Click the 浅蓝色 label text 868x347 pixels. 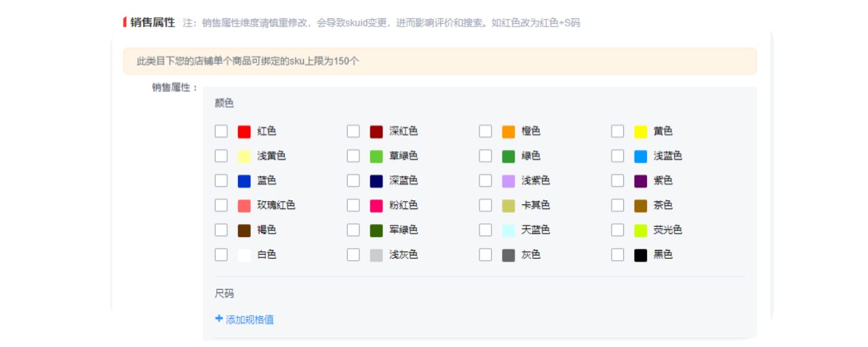(667, 156)
